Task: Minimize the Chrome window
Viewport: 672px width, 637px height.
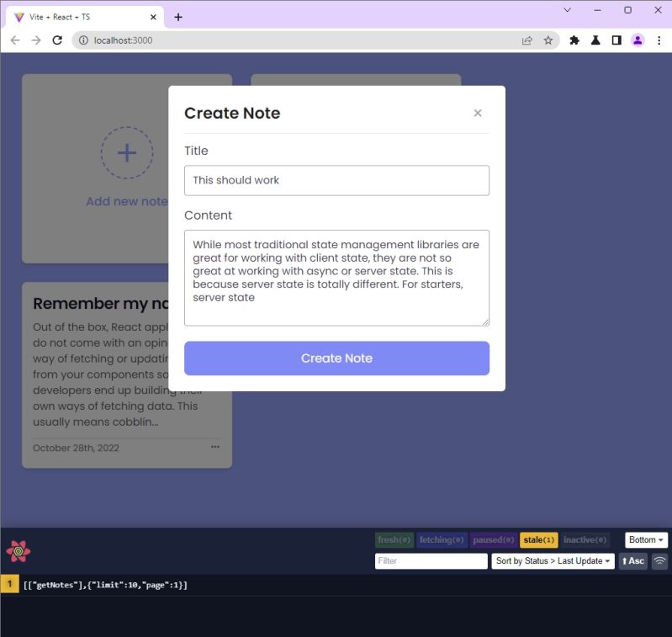Action: point(597,10)
